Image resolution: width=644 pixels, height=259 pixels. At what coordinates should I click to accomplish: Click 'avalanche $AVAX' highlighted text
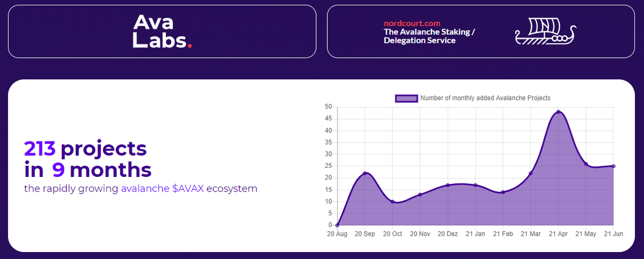163,189
